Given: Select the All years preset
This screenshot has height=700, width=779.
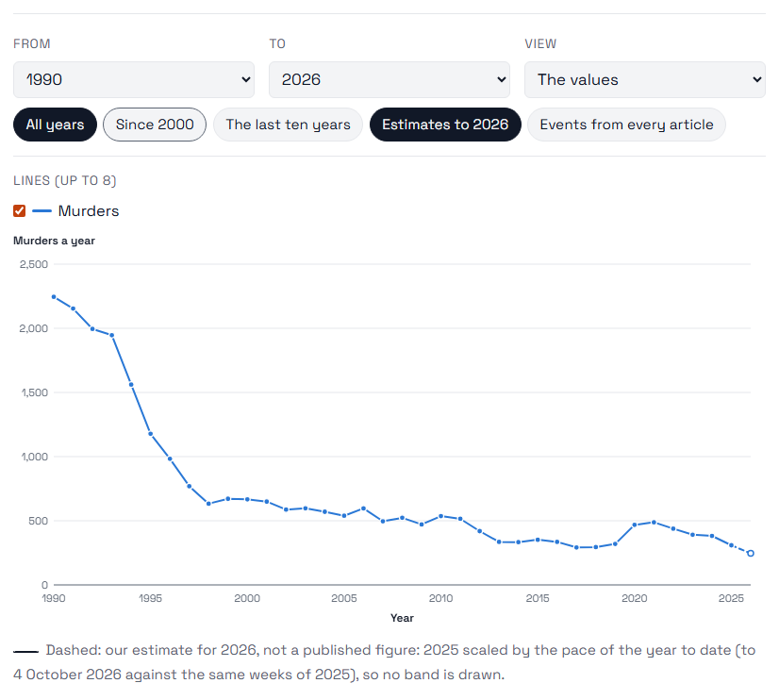Looking at the screenshot, I should tap(55, 125).
